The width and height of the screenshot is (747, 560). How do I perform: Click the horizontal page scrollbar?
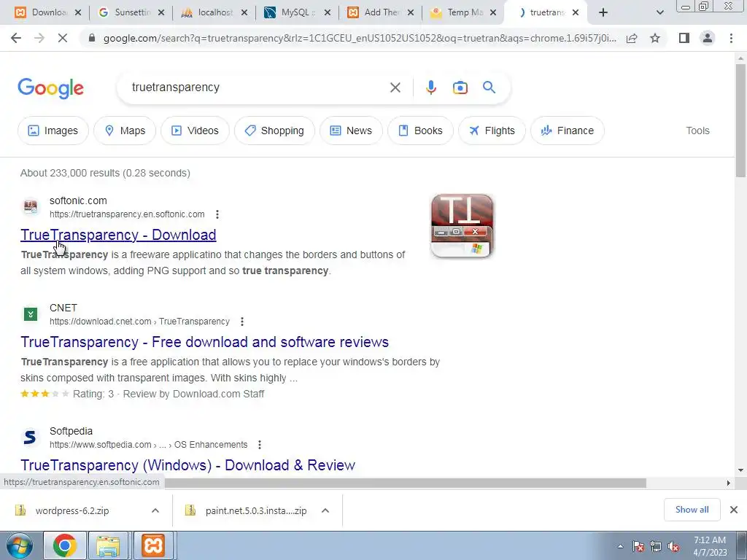pos(405,483)
